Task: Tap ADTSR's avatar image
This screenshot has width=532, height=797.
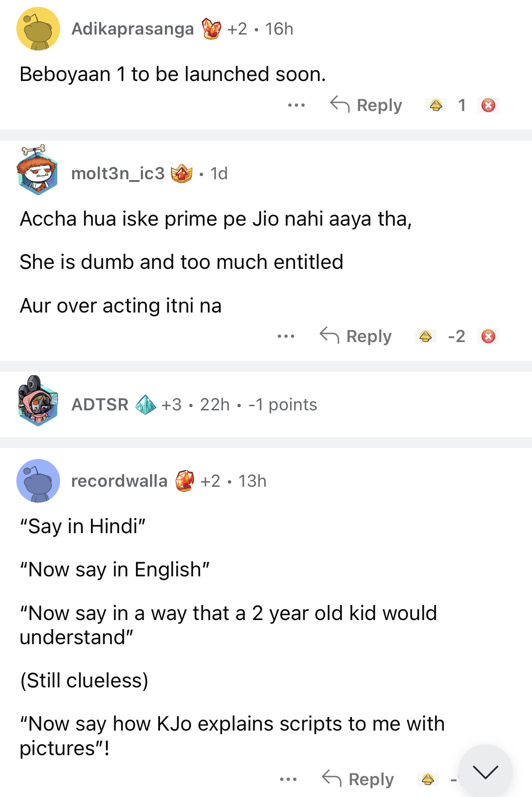Action: point(38,402)
